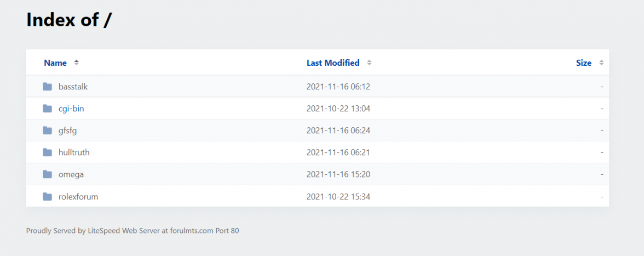Open the gfsfg directory link
Image resolution: width=644 pixels, height=256 pixels.
point(68,130)
